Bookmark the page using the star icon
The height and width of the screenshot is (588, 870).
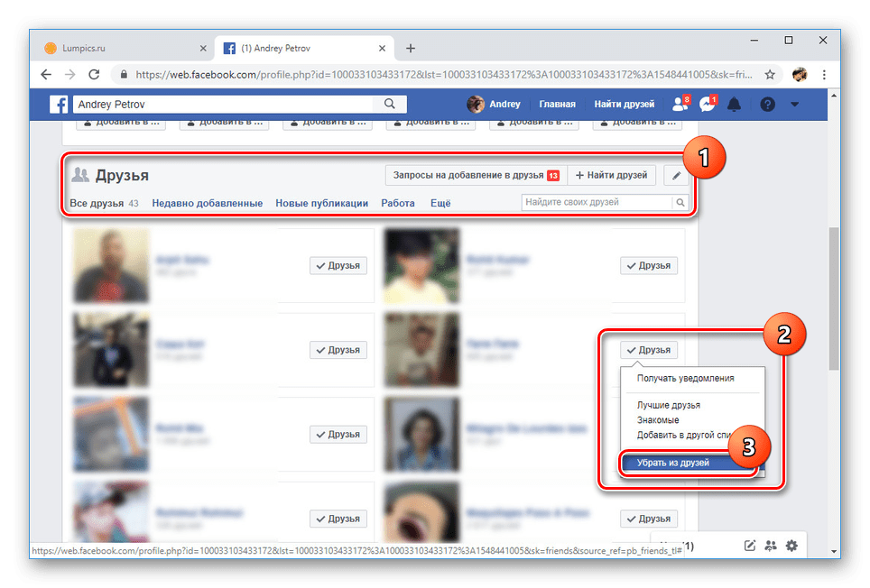(769, 75)
